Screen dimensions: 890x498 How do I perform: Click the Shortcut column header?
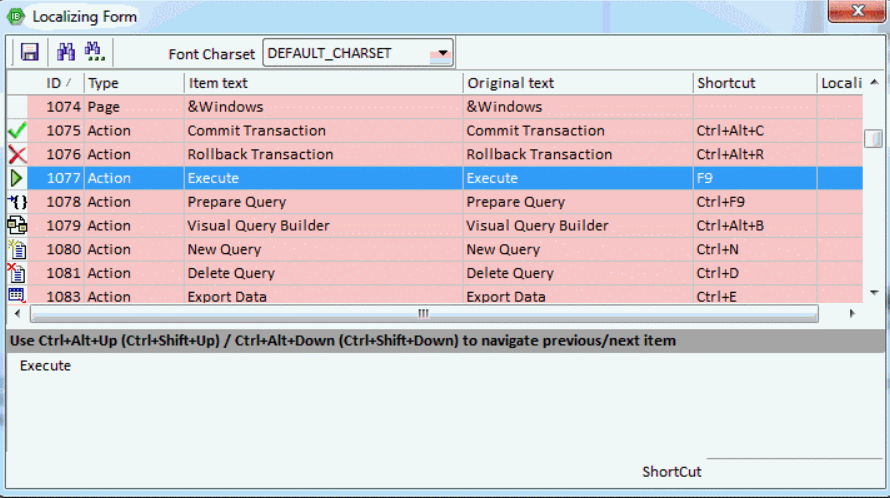pyautogui.click(x=754, y=83)
